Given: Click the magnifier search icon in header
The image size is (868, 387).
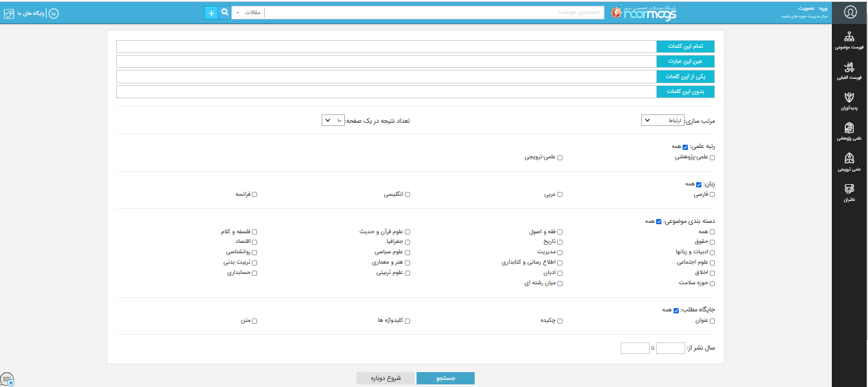Looking at the screenshot, I should [224, 12].
